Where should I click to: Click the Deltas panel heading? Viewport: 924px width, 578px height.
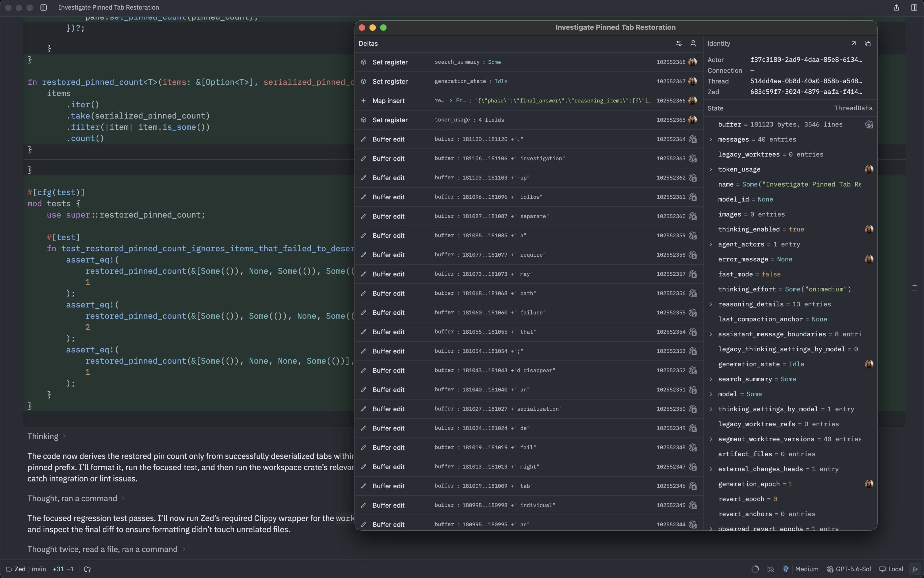(x=368, y=44)
